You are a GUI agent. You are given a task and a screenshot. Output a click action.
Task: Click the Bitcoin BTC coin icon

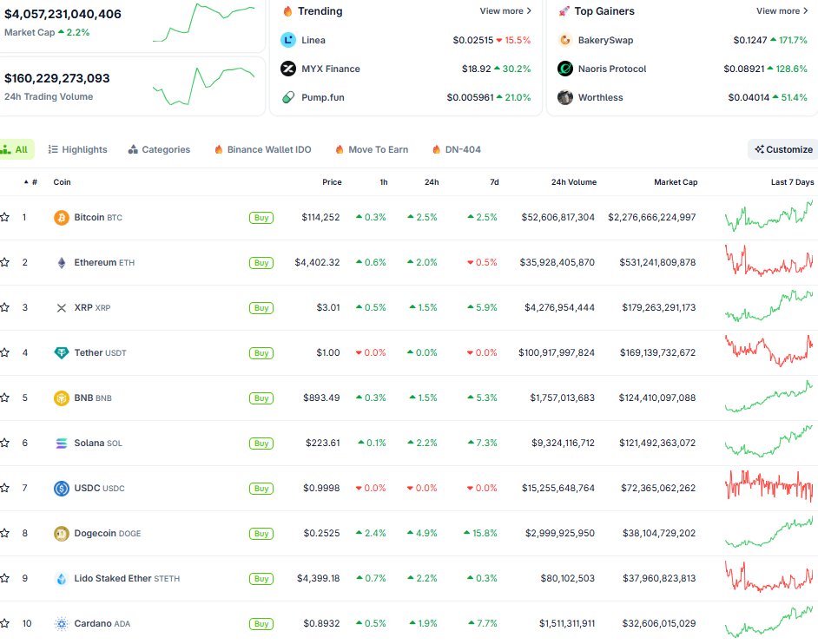pos(60,217)
